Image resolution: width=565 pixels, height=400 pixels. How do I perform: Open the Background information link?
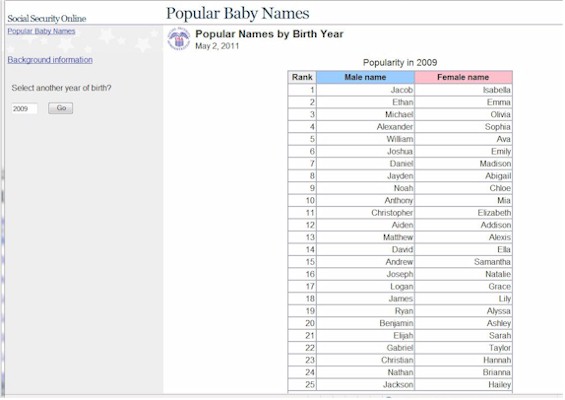click(x=50, y=60)
